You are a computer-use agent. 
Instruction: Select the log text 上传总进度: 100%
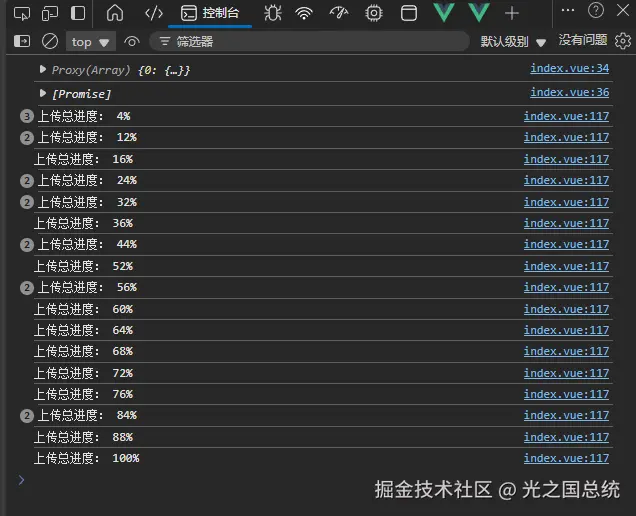coord(87,458)
